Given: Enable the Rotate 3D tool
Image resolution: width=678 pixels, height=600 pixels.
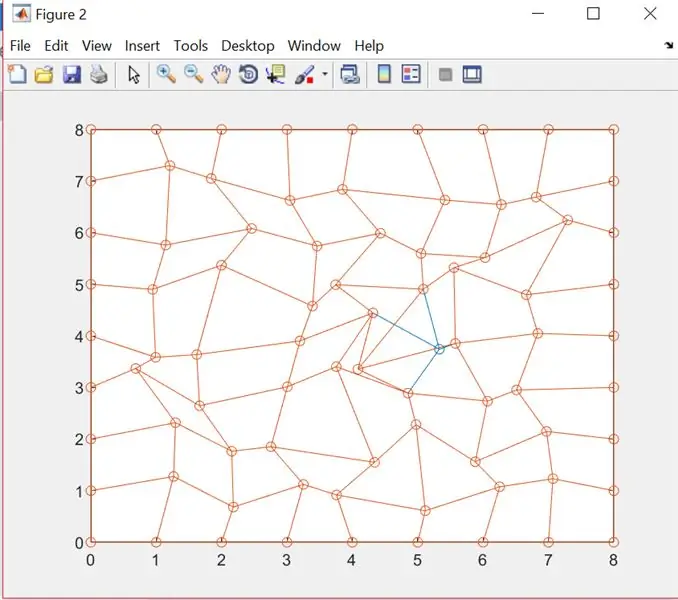Looking at the screenshot, I should (x=249, y=74).
